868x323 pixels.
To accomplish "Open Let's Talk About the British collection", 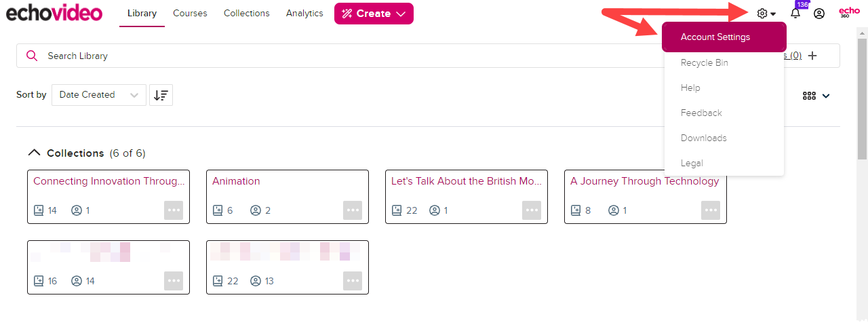I will 467,181.
